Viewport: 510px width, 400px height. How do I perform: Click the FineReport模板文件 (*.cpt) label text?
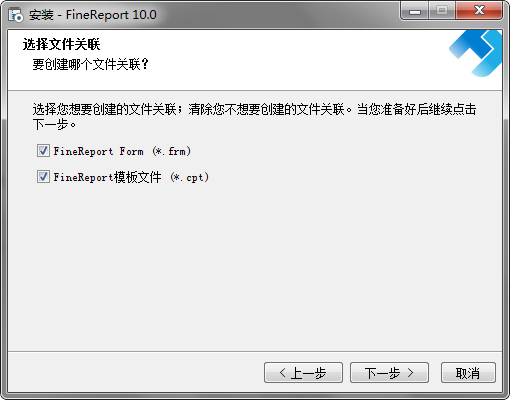click(x=131, y=177)
